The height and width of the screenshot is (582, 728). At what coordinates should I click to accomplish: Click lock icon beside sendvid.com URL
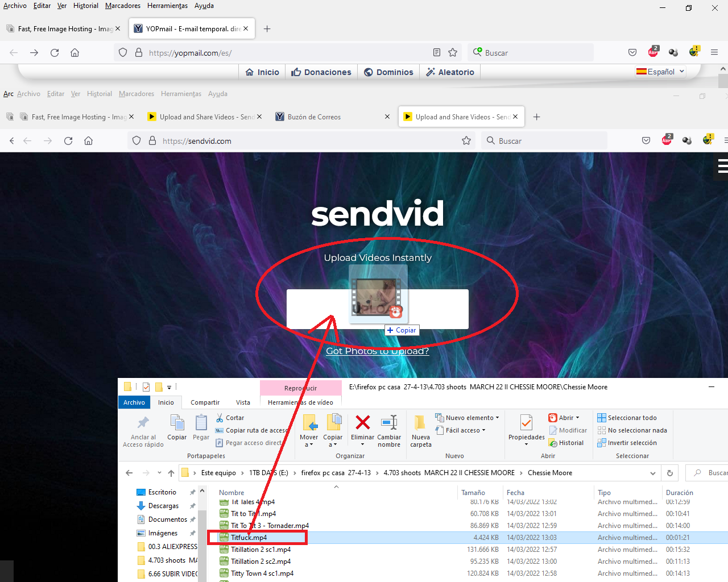tap(152, 140)
